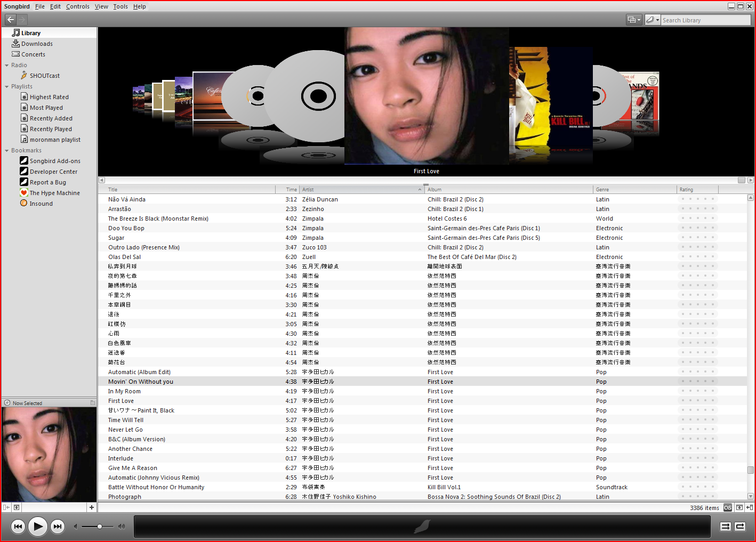
Task: Click the forward navigation arrow
Action: 22,20
